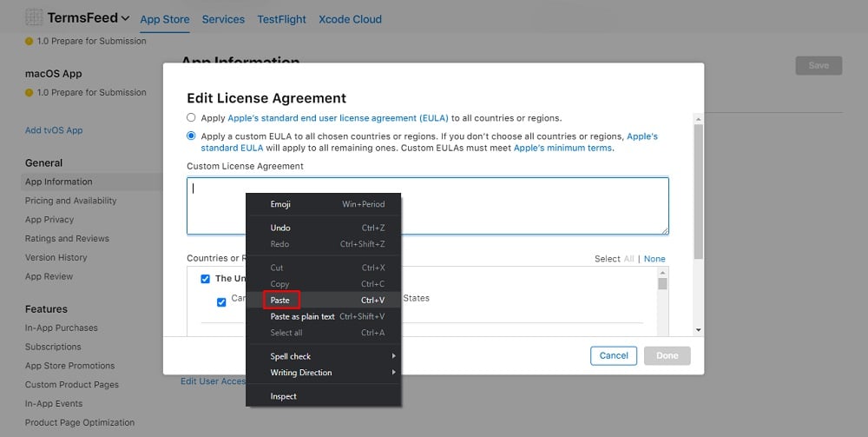Open In-App Purchases in the sidebar
This screenshot has height=437, width=868.
61,328
